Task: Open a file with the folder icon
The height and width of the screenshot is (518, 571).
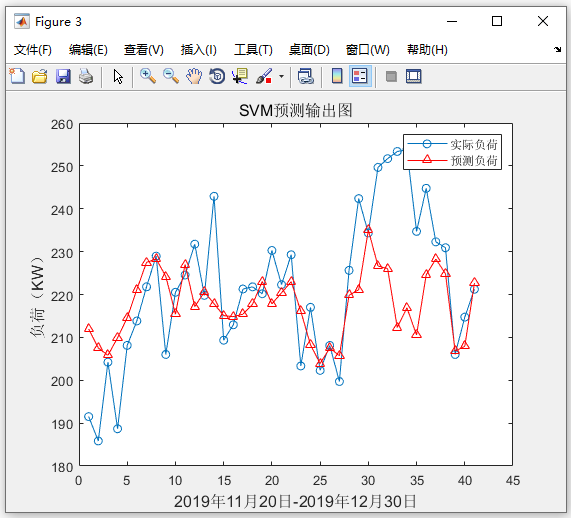Action: click(40, 76)
